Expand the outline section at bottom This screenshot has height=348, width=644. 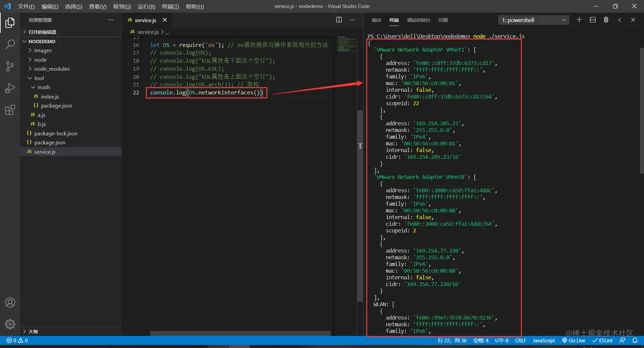(71, 331)
